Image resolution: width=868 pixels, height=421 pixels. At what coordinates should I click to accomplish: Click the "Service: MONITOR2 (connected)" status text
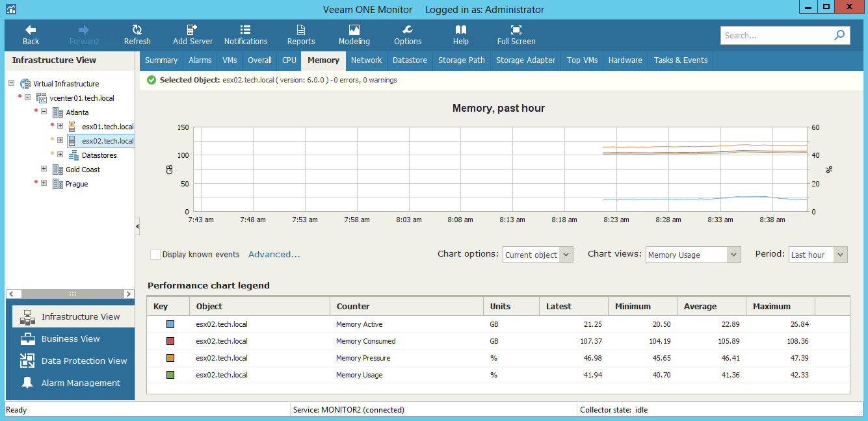(349, 410)
